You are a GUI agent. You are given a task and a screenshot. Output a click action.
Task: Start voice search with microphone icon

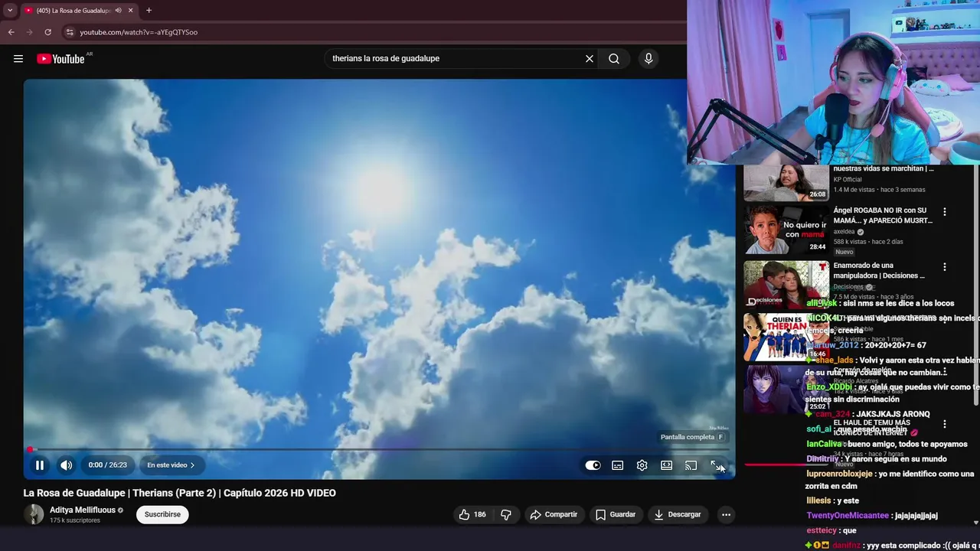point(648,59)
